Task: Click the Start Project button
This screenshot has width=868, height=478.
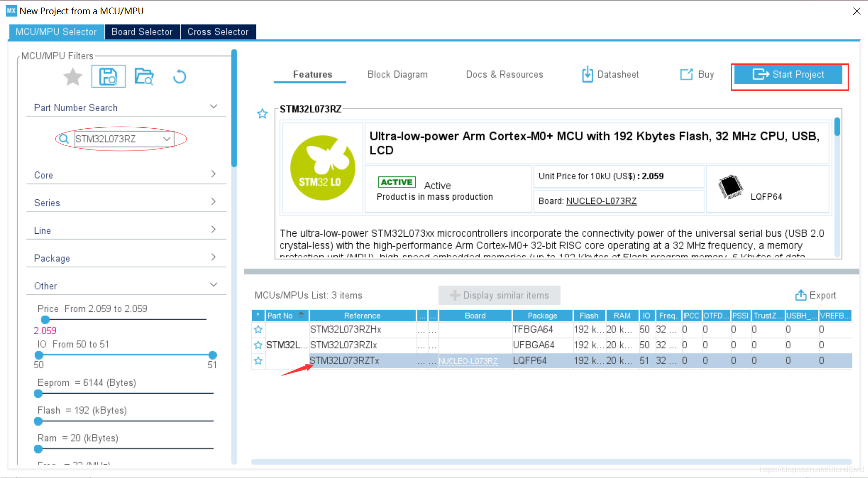Action: (788, 74)
